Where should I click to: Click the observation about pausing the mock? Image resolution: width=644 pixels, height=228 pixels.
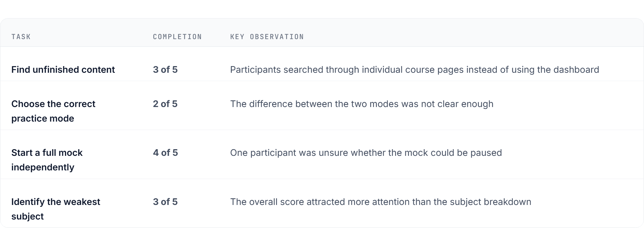point(366,153)
